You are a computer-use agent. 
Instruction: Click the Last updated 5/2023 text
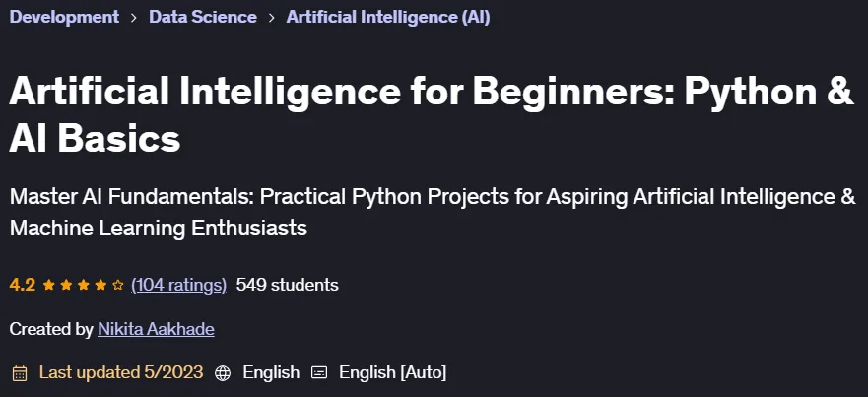(121, 372)
